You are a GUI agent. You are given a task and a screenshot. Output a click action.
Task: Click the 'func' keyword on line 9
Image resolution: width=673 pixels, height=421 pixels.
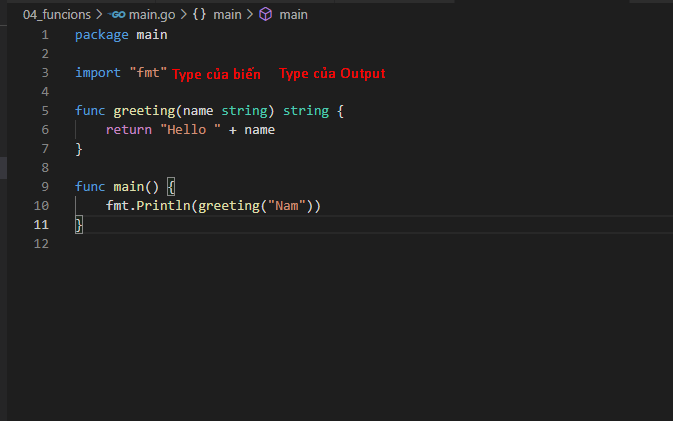point(90,187)
